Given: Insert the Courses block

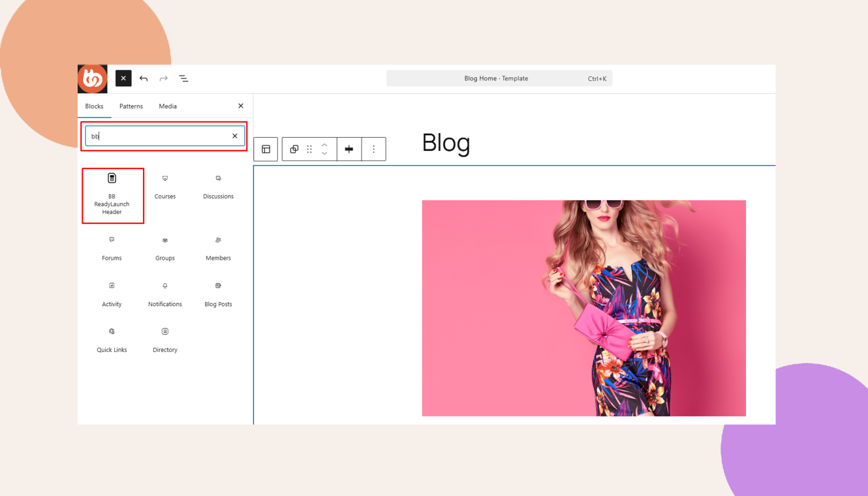Looking at the screenshot, I should 165,187.
